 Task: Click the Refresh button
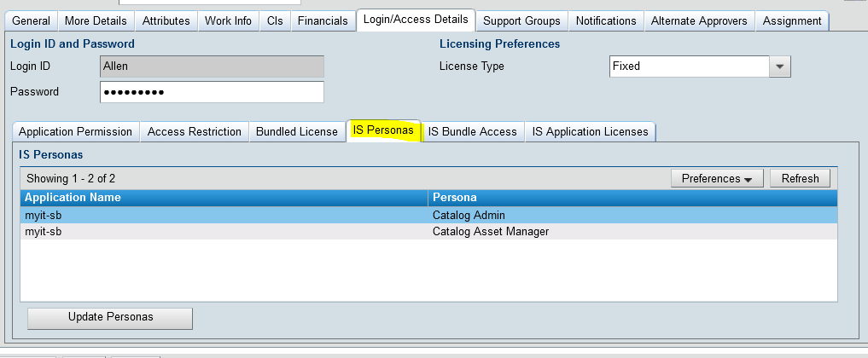800,178
